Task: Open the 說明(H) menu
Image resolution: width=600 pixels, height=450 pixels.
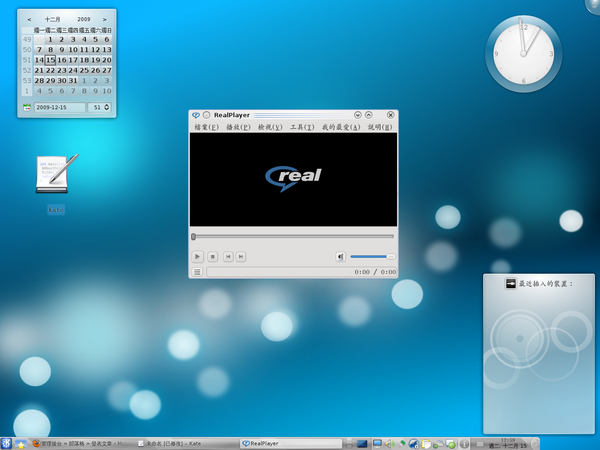Action: pyautogui.click(x=380, y=127)
